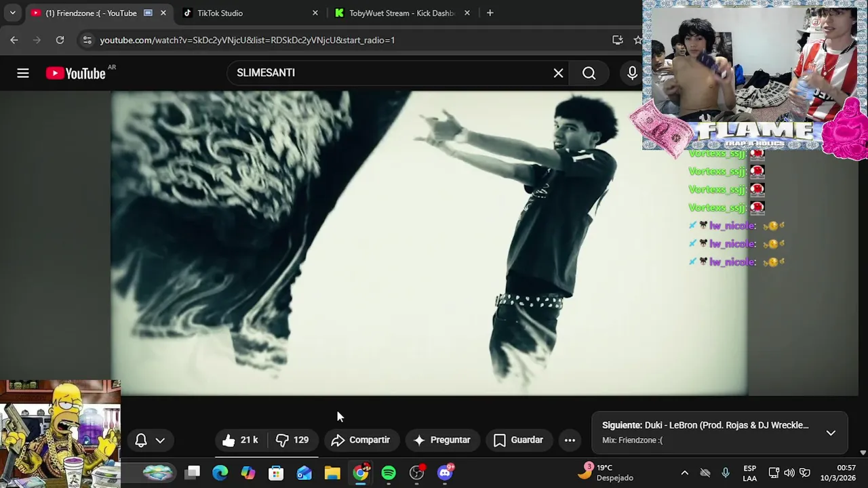Select Google Chrome taskbar icon
The width and height of the screenshot is (868, 488).
(x=361, y=472)
